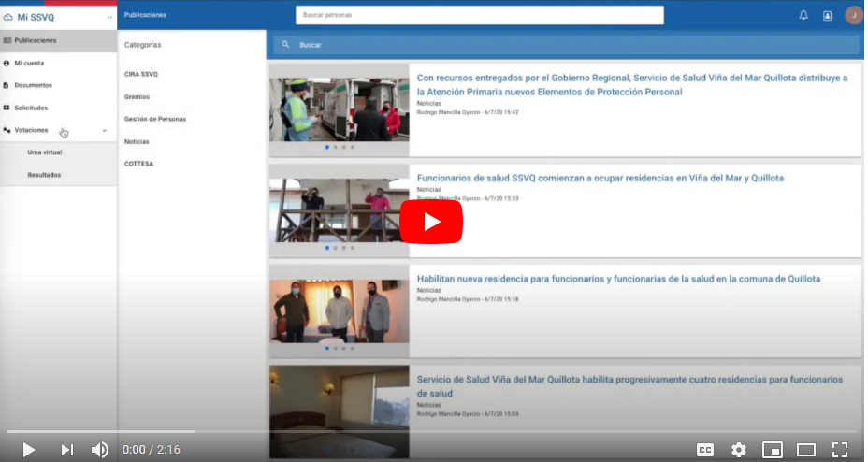The width and height of the screenshot is (868, 462).
Task: Open Mi cuenta in the sidebar
Action: click(x=58, y=63)
